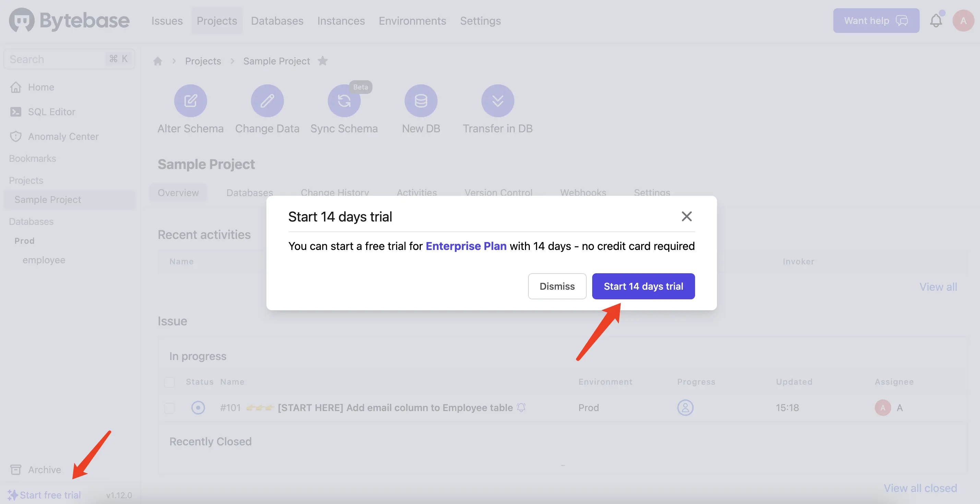Click the Alter Schema icon

(191, 101)
